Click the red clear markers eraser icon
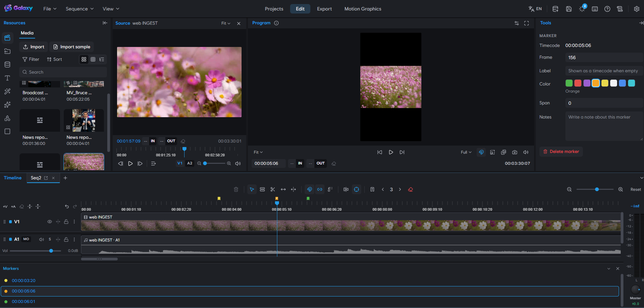 (x=411, y=189)
